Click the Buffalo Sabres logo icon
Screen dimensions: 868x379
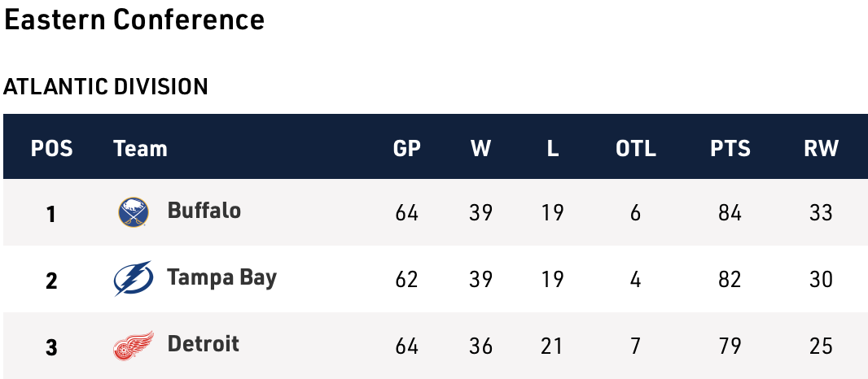click(x=134, y=212)
